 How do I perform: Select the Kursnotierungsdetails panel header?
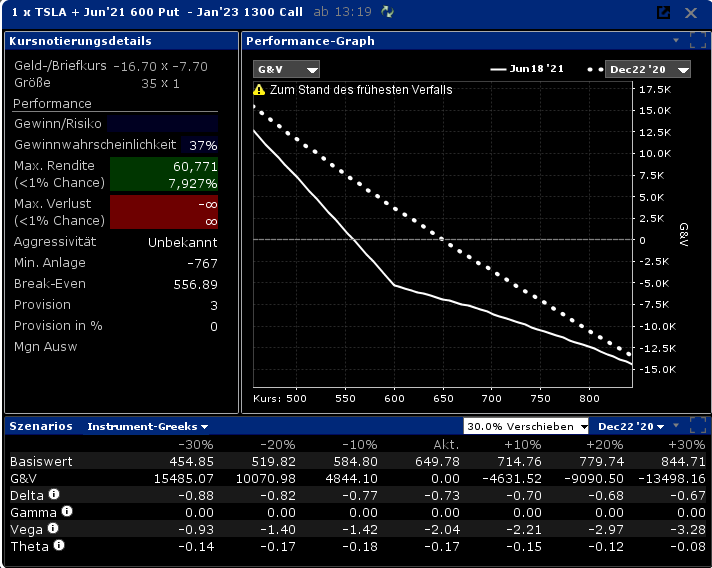coord(80,41)
